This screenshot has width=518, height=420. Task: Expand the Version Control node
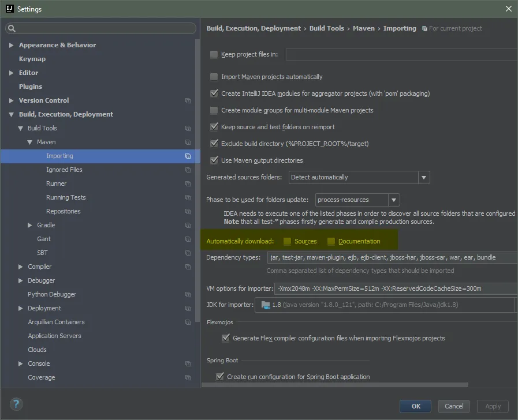(x=11, y=100)
